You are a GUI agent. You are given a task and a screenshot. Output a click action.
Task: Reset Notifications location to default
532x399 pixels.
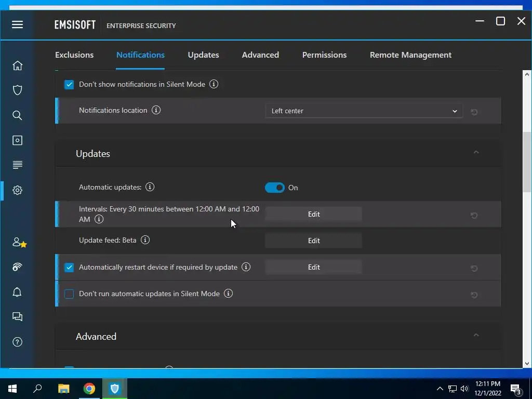(474, 112)
